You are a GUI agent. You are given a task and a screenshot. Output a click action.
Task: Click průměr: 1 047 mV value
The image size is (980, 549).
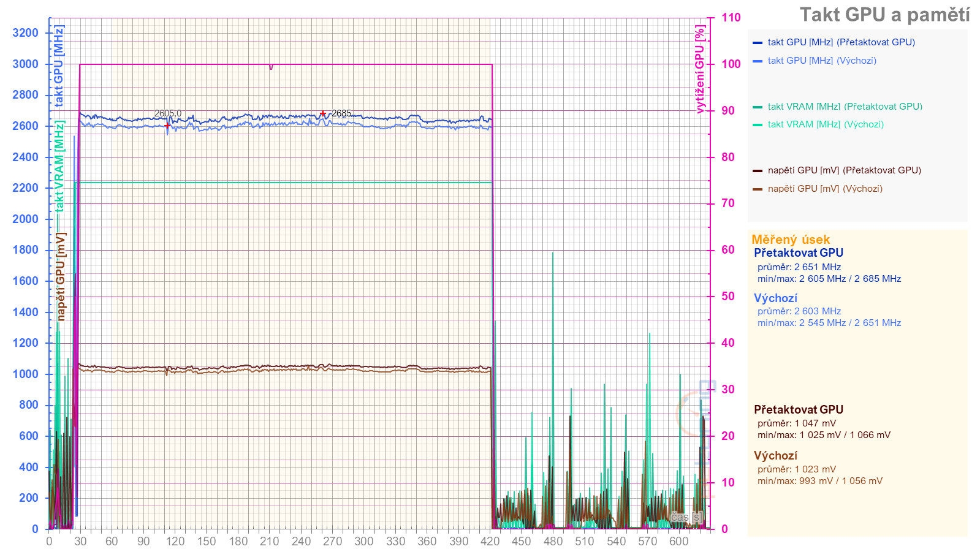pos(797,423)
